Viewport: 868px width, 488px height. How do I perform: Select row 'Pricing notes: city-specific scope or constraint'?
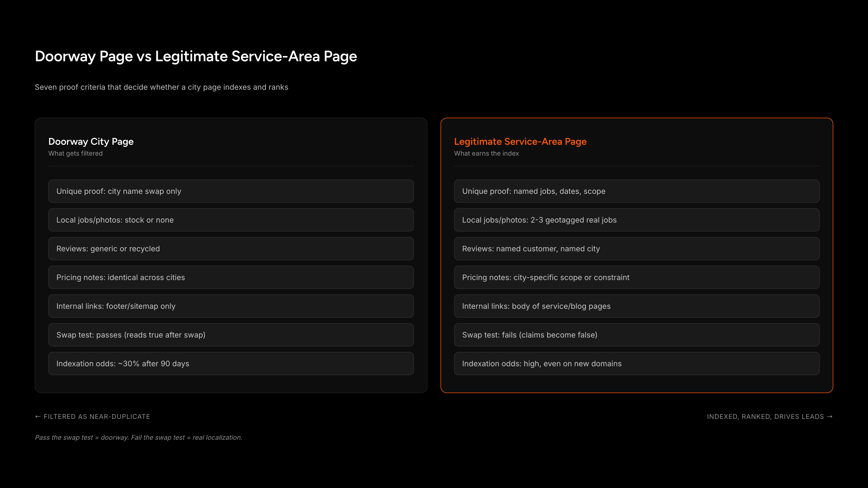coord(637,277)
